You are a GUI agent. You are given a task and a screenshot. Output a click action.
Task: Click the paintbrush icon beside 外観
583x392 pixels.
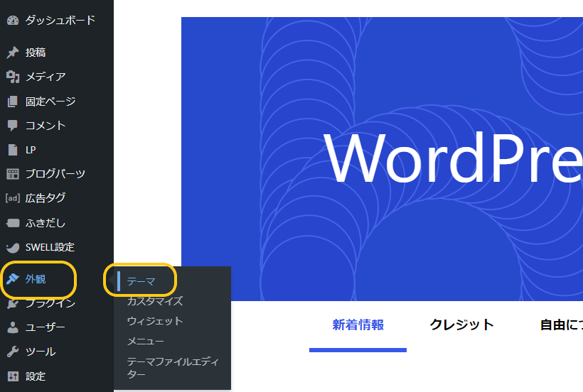click(x=13, y=279)
